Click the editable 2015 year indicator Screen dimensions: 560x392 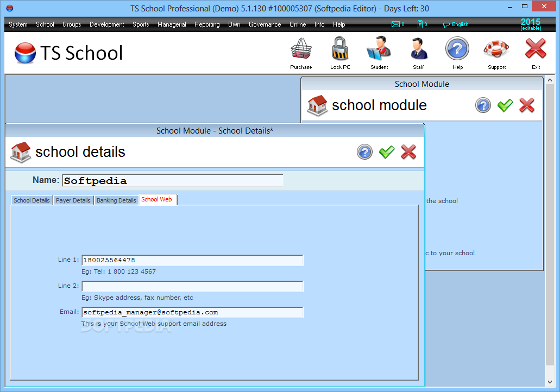tap(530, 24)
